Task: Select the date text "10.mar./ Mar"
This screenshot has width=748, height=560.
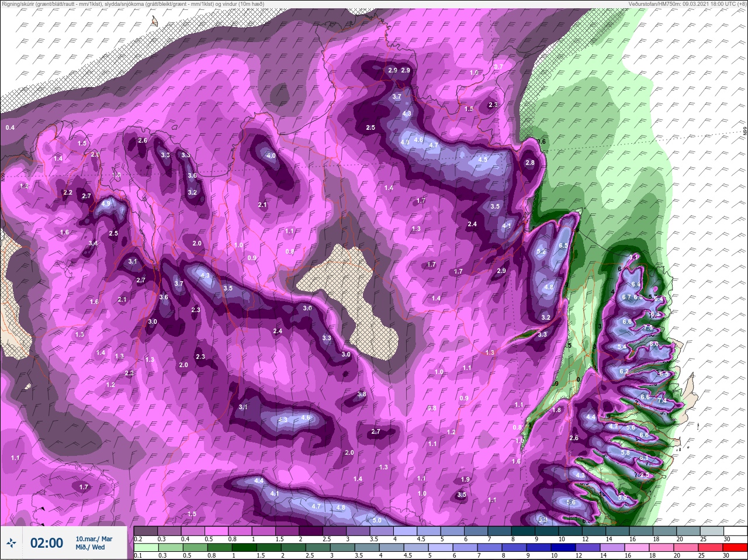Action: [x=94, y=539]
